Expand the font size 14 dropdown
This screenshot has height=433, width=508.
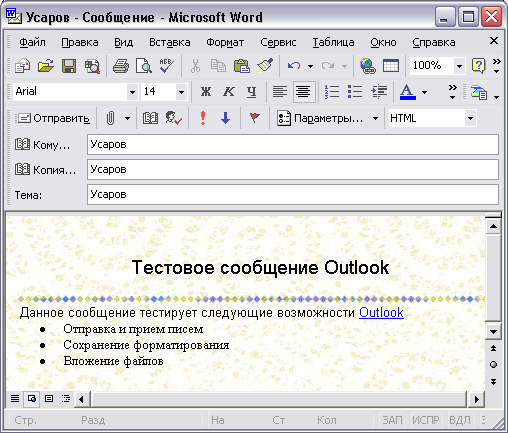point(181,92)
